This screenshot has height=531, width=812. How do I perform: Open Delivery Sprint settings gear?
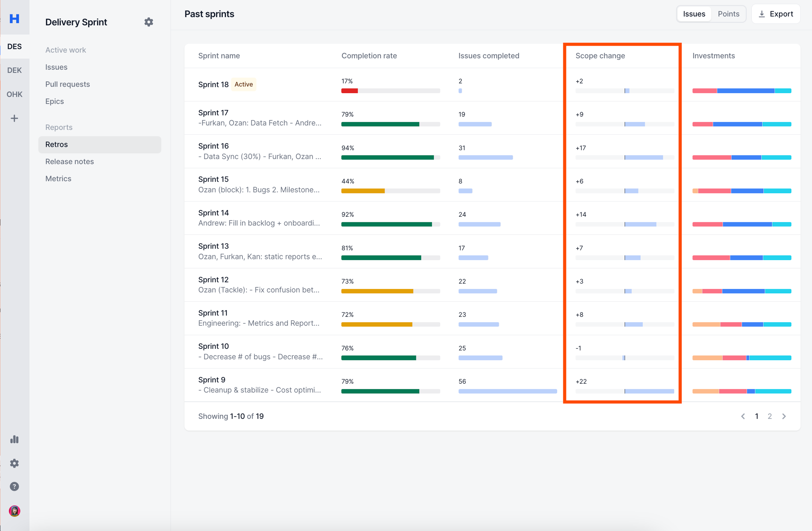point(149,22)
